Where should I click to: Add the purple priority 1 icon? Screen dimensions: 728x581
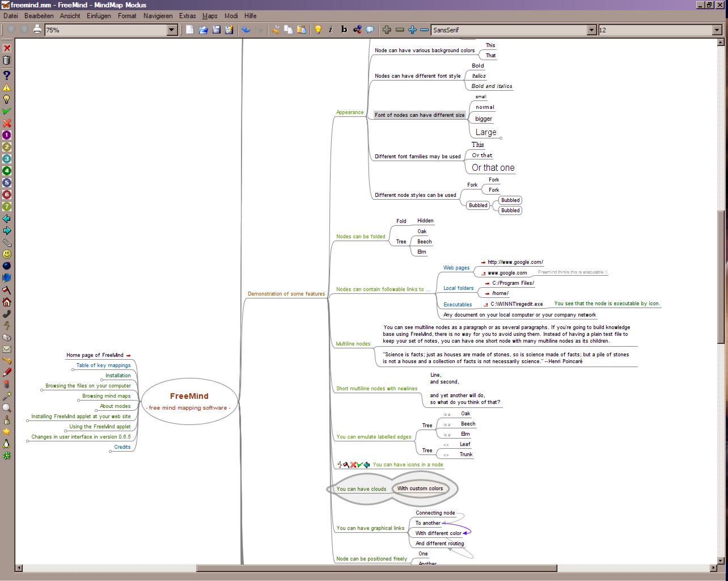[x=7, y=135]
